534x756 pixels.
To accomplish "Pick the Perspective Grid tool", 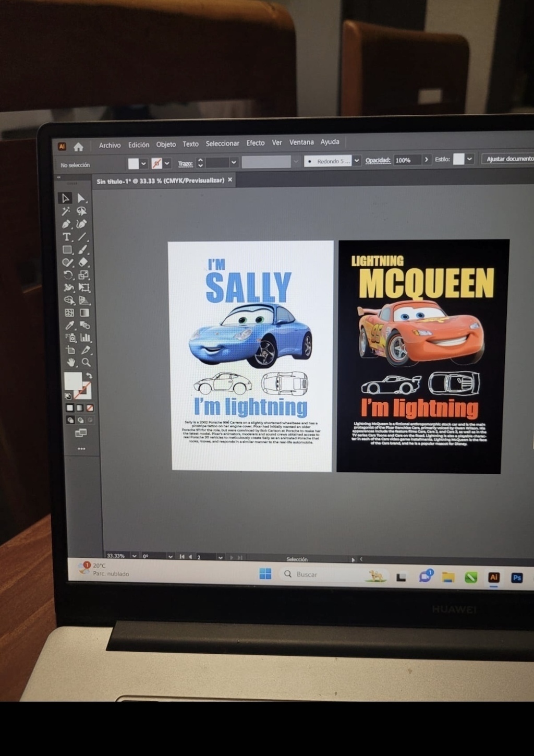I will click(x=84, y=300).
